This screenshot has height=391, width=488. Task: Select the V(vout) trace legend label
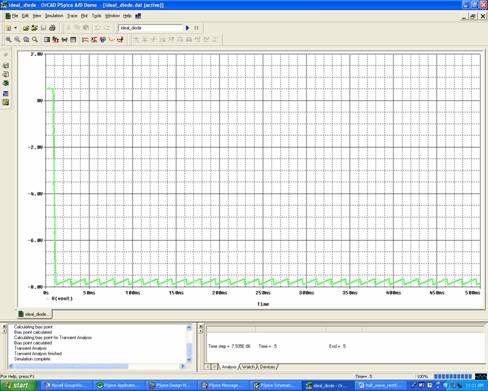pyautogui.click(x=62, y=298)
